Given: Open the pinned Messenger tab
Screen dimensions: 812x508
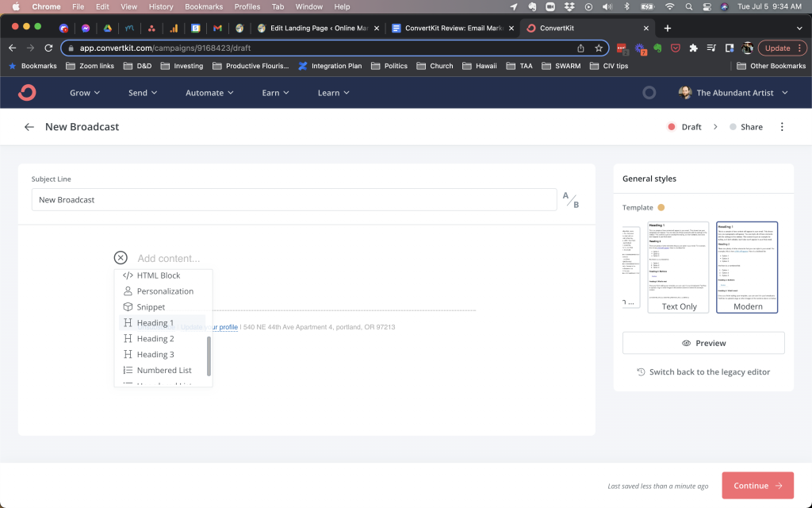Looking at the screenshot, I should (x=86, y=28).
